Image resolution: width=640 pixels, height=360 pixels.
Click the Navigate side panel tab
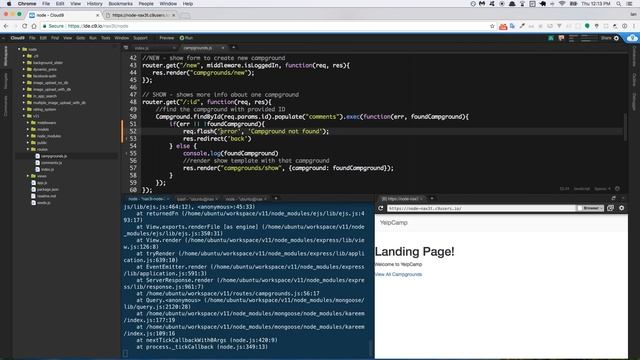click(x=6, y=81)
